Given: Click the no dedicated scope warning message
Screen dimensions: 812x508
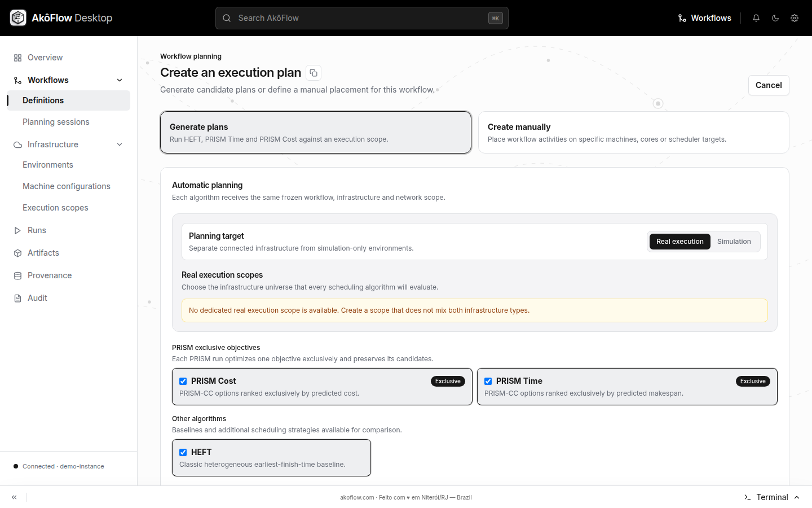Looking at the screenshot, I should pos(475,310).
